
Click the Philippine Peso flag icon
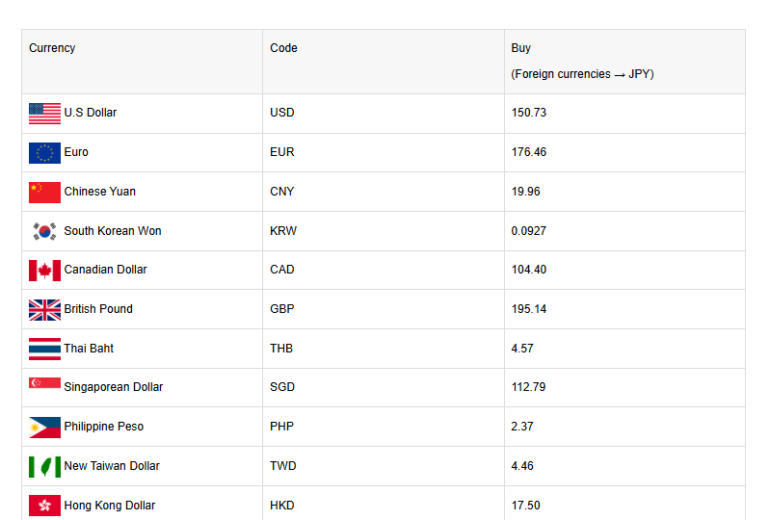tap(45, 427)
